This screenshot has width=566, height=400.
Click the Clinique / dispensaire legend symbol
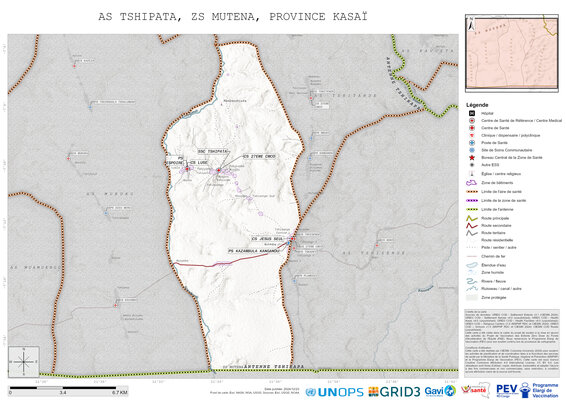point(471,135)
